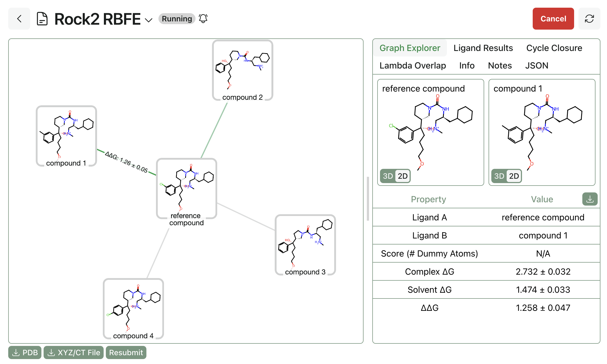
Task: Cancel the running job
Action: coord(553,19)
